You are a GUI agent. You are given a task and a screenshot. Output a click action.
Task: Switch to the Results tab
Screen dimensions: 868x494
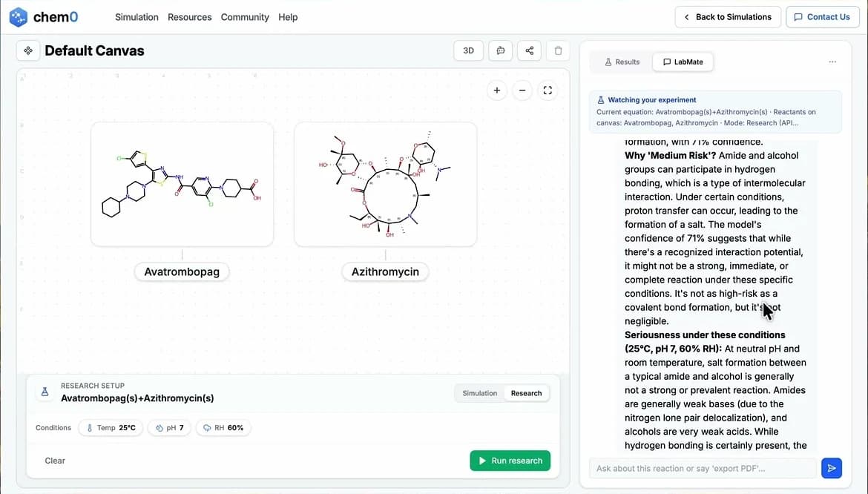coord(622,62)
